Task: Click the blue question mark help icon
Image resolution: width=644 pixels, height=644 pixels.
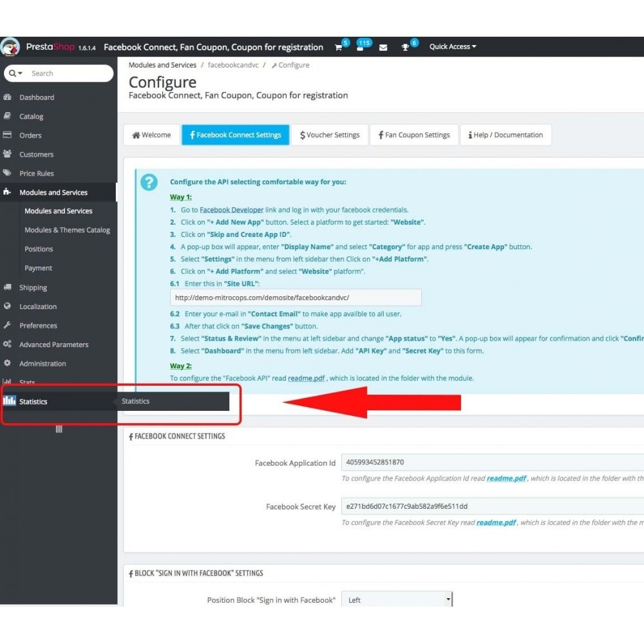Action: coord(149,182)
